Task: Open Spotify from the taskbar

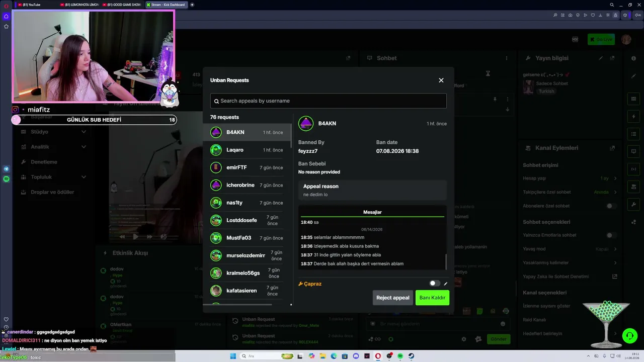Action: (x=400, y=356)
